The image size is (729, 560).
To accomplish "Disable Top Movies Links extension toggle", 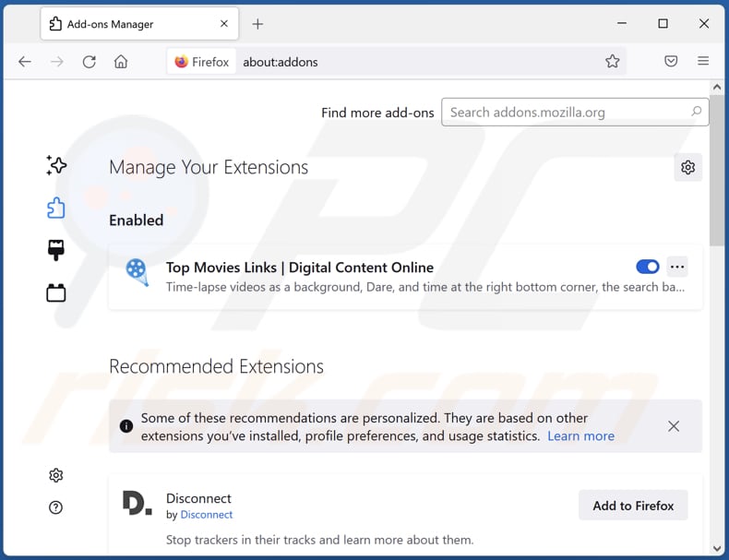I will pos(648,267).
